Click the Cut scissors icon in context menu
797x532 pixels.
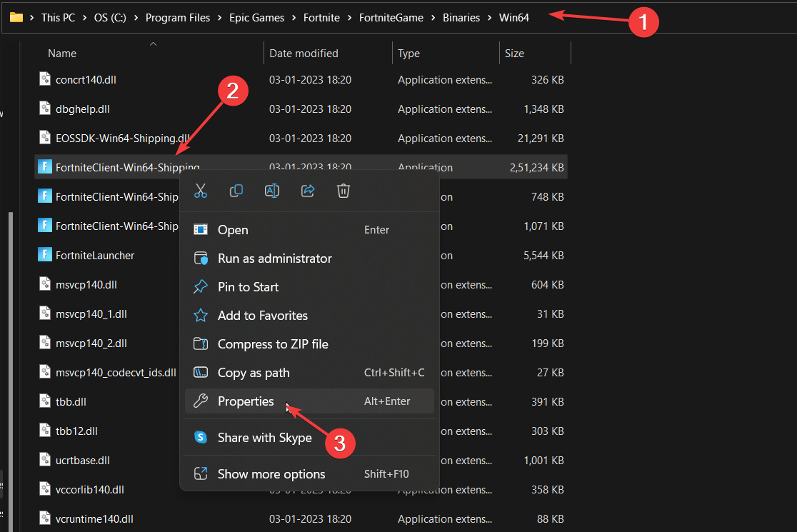click(x=201, y=191)
